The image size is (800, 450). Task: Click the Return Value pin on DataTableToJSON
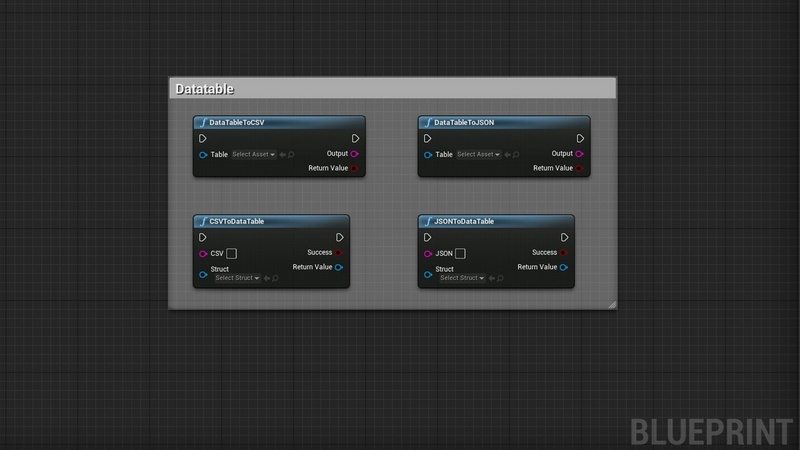(580, 168)
